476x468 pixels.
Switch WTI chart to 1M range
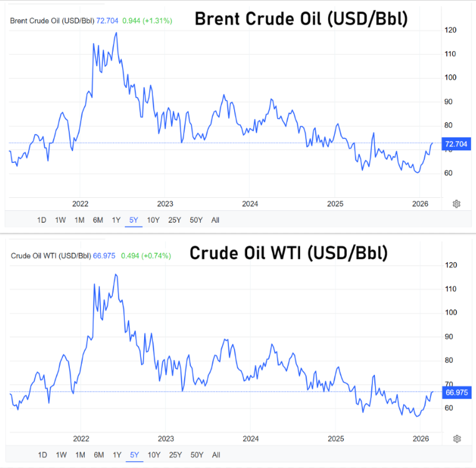pos(79,455)
